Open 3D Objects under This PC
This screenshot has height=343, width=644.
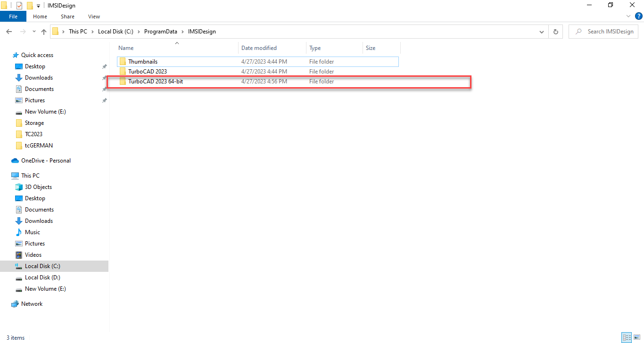38,187
